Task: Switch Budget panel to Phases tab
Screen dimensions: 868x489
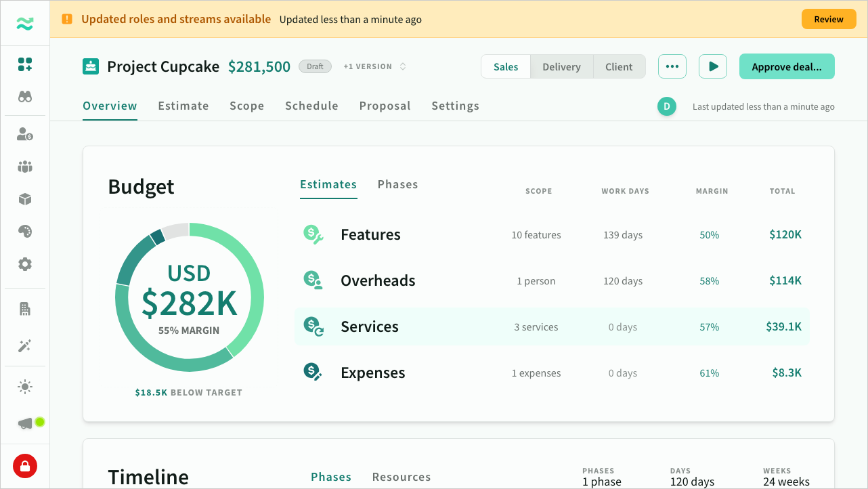Action: pos(397,184)
